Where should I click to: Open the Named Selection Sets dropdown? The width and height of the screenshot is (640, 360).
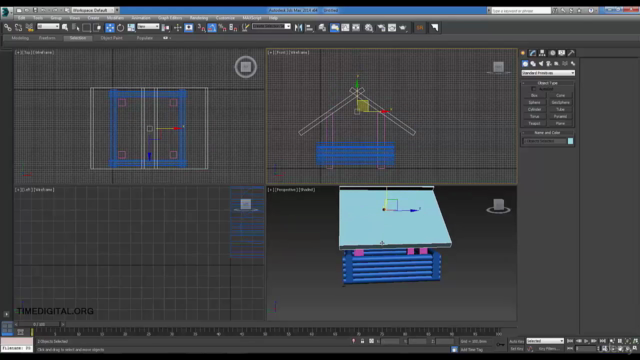click(x=271, y=27)
